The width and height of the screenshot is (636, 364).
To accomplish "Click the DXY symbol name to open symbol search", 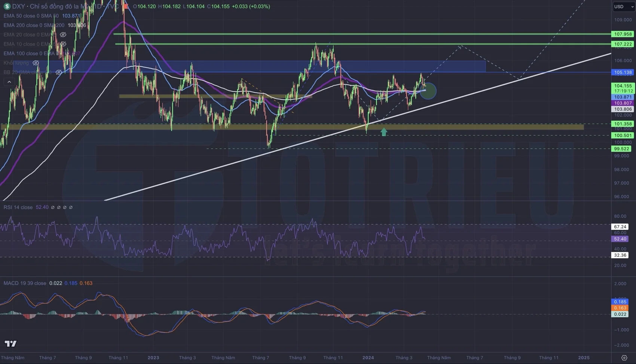I will point(18,6).
